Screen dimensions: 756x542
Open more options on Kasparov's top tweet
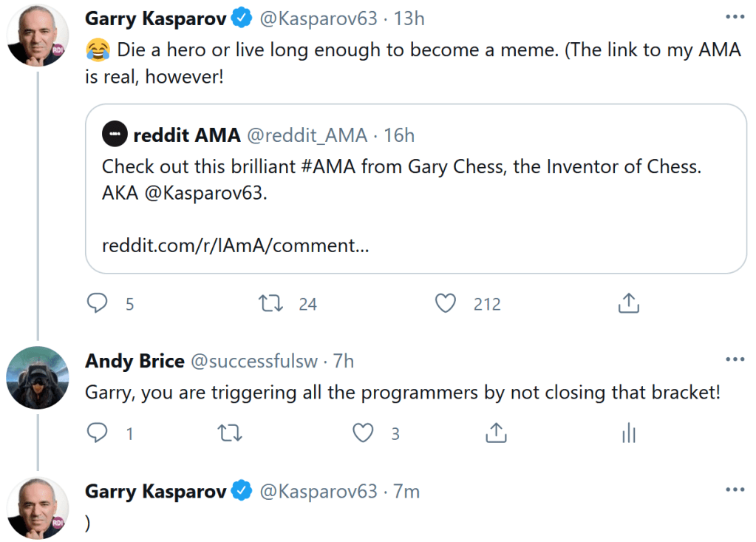pyautogui.click(x=735, y=17)
